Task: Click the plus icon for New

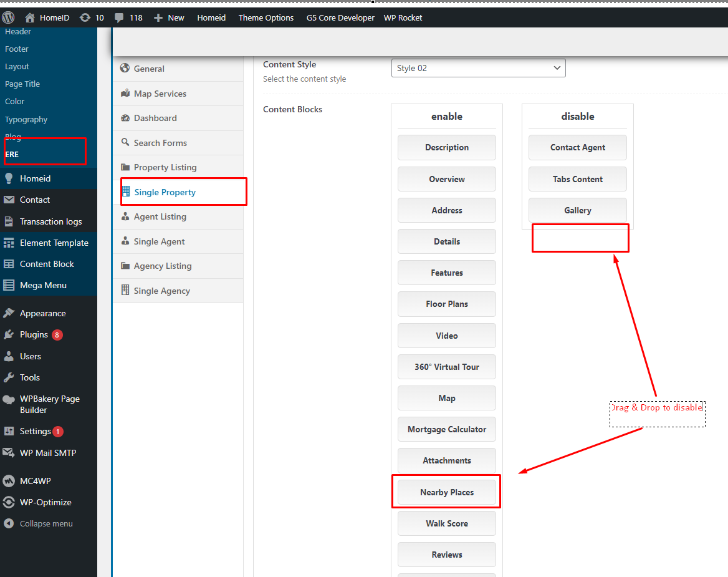Action: click(x=158, y=17)
